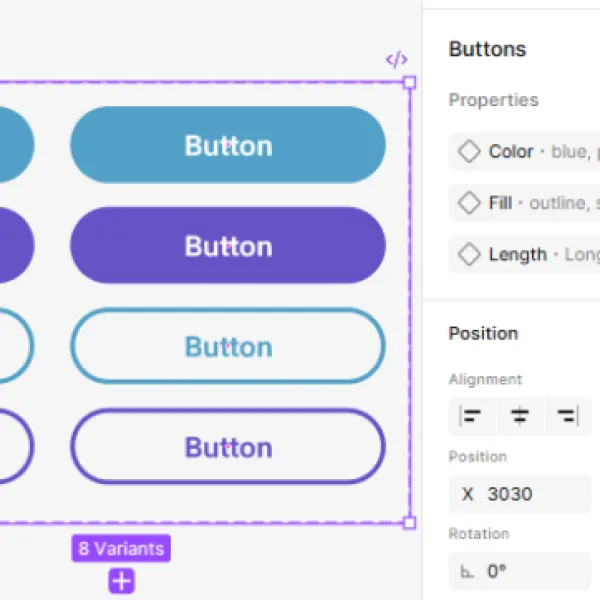Select the purple outline long Button variant
Image resolution: width=600 pixels, height=600 pixels.
[x=228, y=447]
